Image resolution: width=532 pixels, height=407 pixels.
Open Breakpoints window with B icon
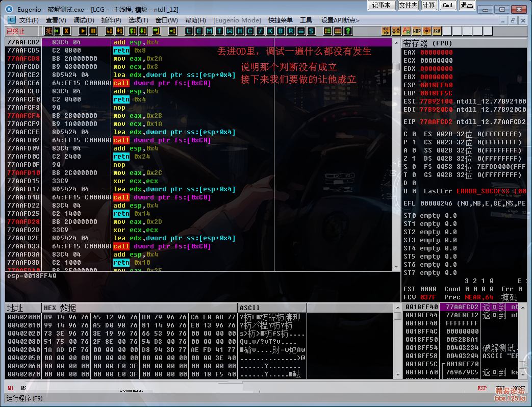click(281, 31)
